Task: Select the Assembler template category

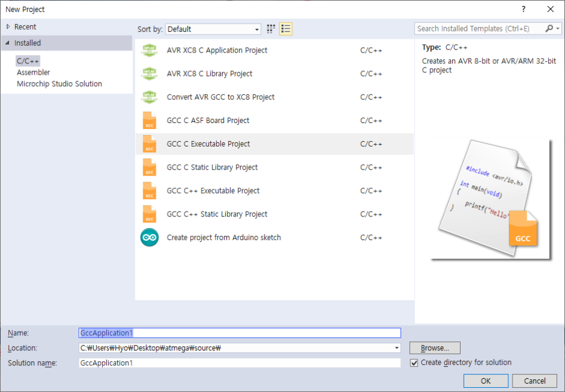Action: 33,72
